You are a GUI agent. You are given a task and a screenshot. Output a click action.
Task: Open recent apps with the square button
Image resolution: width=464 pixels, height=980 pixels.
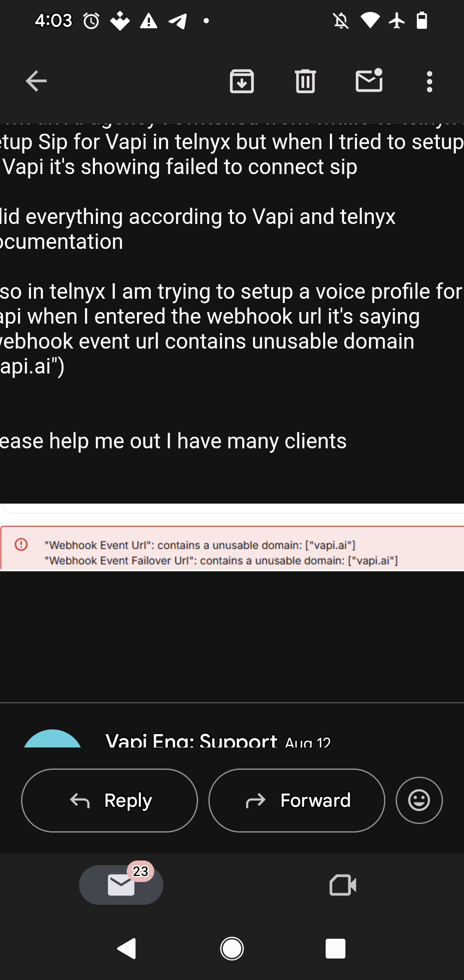[336, 949]
